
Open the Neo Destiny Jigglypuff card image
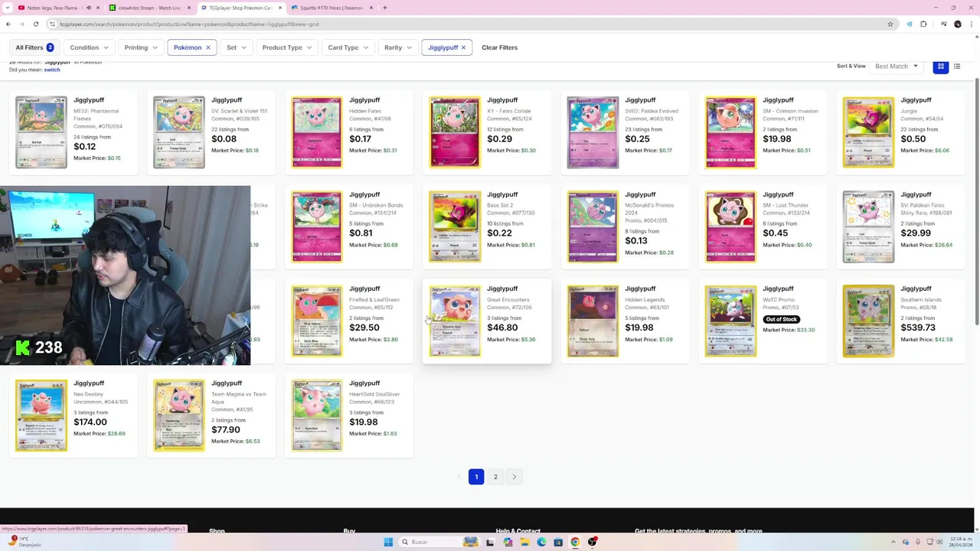click(41, 416)
